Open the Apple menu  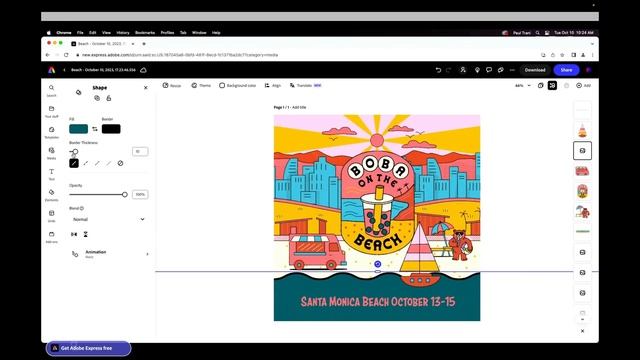tap(49, 33)
